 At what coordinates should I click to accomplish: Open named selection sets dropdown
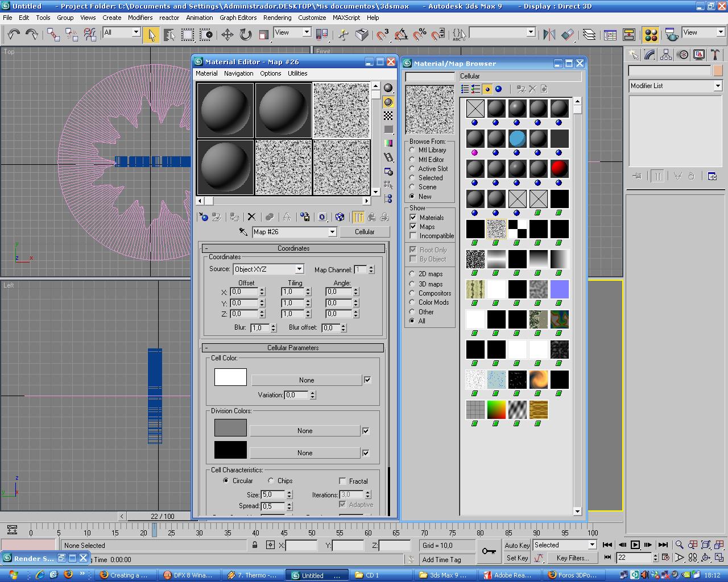coord(502,32)
